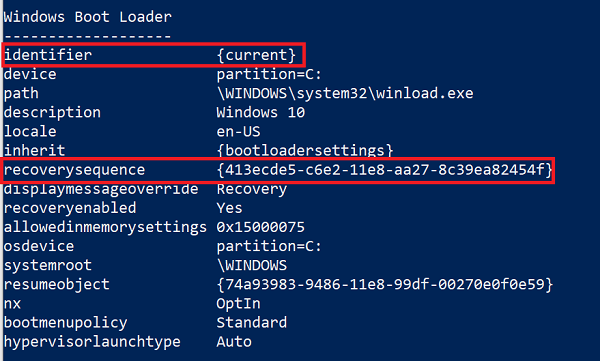Click the identifier value {current}
Screen dimensions: 600x361
[x=256, y=55]
